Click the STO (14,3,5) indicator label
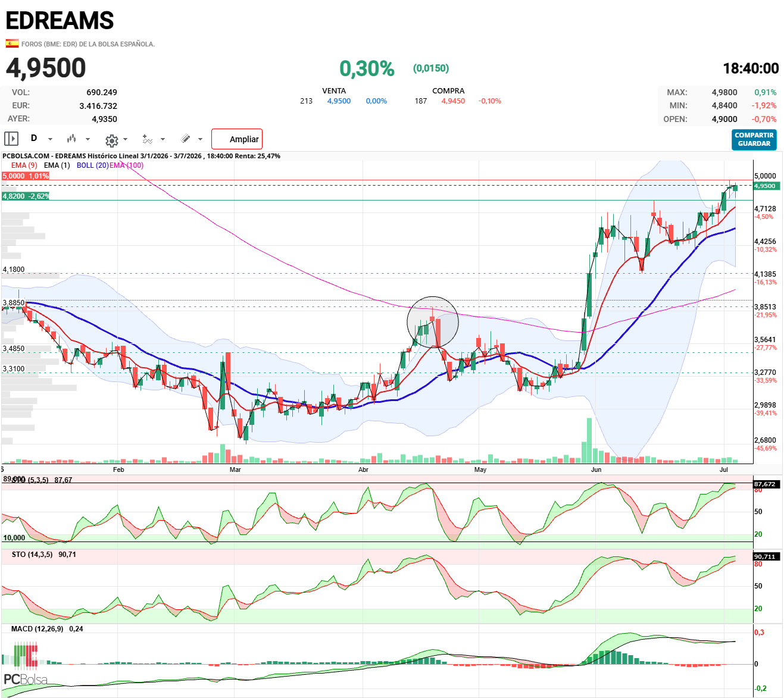784x698 pixels. (32, 554)
